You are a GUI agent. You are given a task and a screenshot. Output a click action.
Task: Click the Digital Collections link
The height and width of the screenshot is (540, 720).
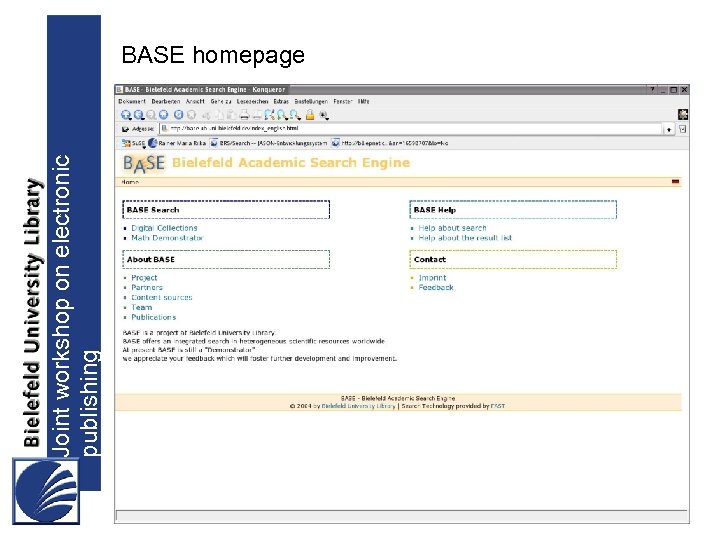click(x=164, y=228)
